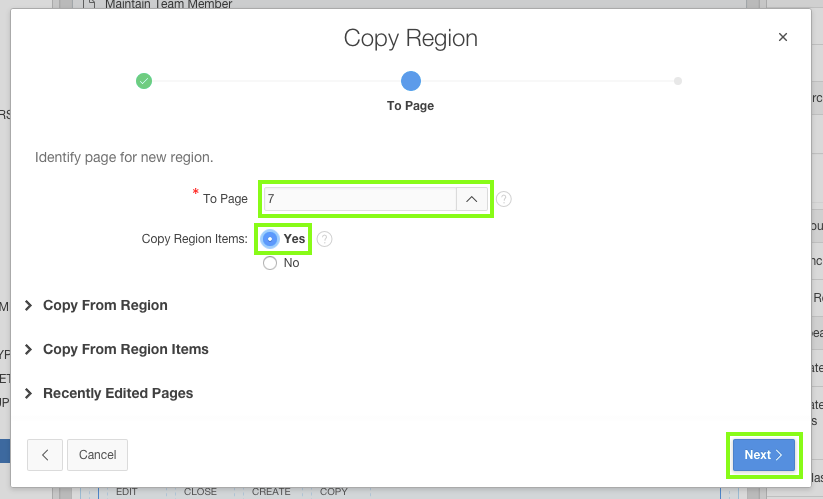Image resolution: width=823 pixels, height=499 pixels.
Task: Click the blue To Page step circle
Action: click(x=411, y=81)
